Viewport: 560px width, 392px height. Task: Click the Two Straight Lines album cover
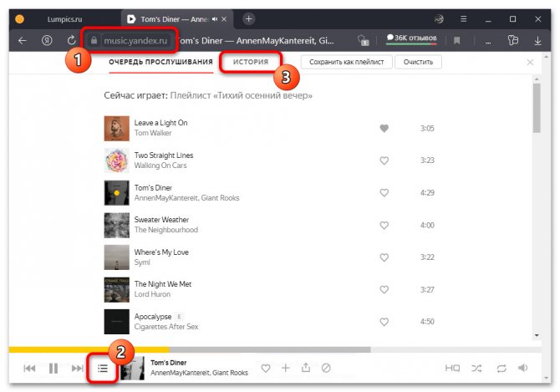[117, 160]
